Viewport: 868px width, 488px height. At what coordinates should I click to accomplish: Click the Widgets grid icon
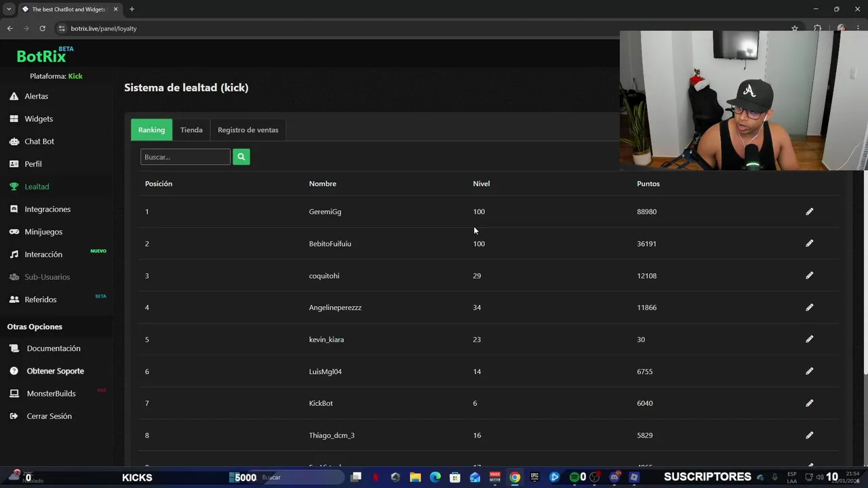pos(14,119)
